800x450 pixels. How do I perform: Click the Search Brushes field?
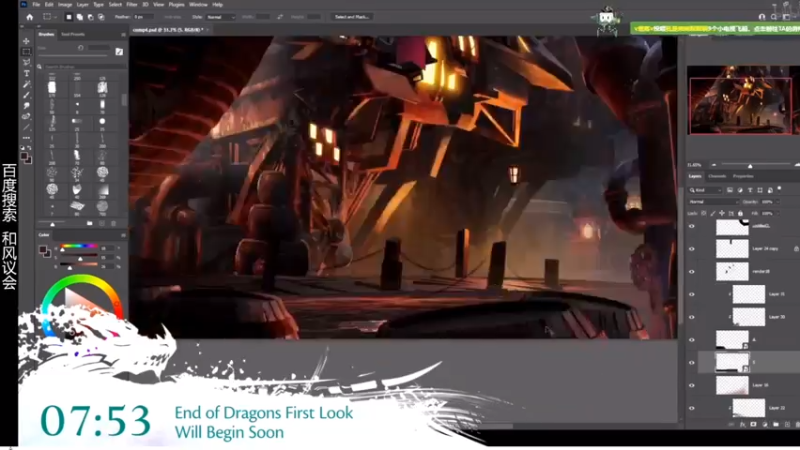(x=85, y=66)
